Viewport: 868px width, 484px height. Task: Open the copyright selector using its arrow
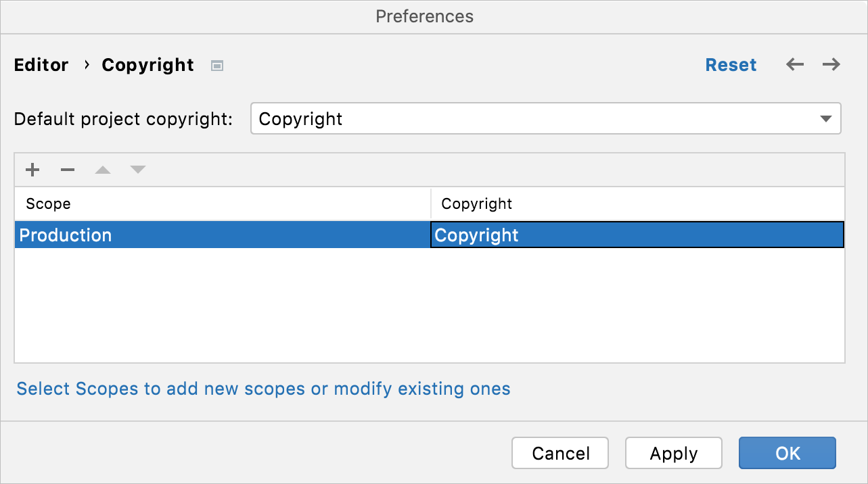click(825, 118)
